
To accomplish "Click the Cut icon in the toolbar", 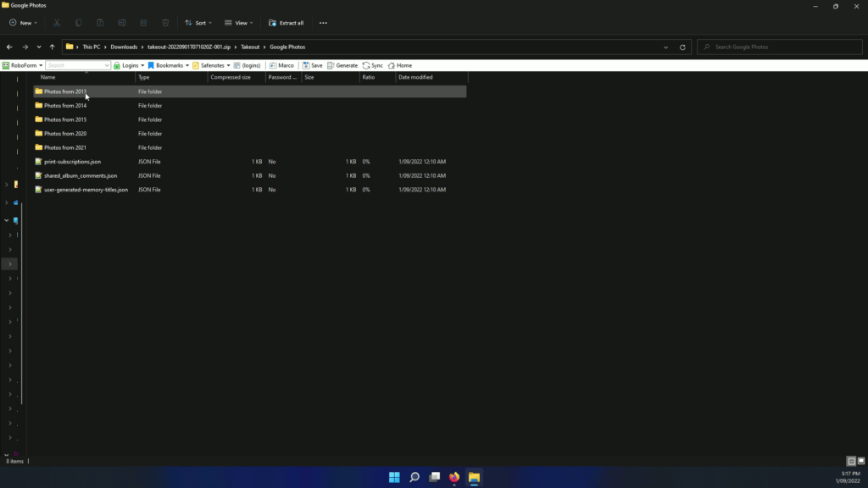I will click(x=56, y=23).
